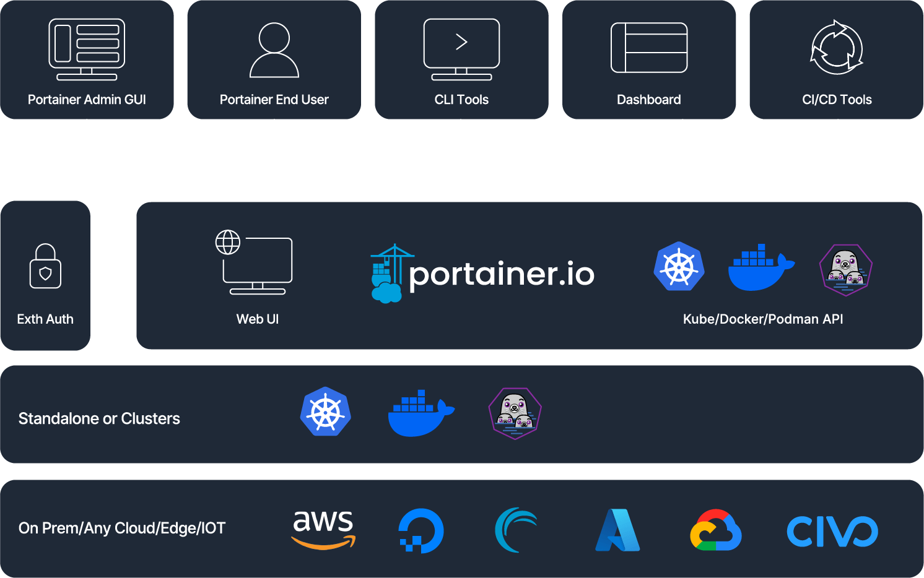Viewport: 924px width, 578px height.
Task: Click the "Portainer End User" label
Action: click(274, 100)
